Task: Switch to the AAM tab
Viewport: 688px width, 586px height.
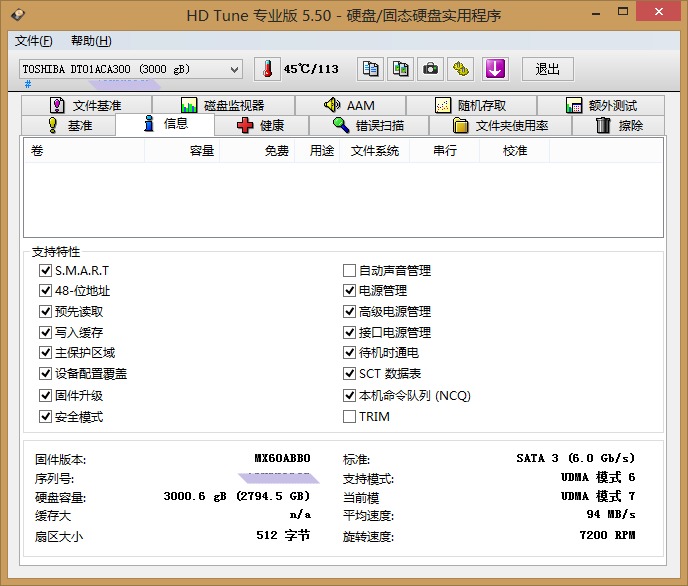Action: tap(350, 105)
